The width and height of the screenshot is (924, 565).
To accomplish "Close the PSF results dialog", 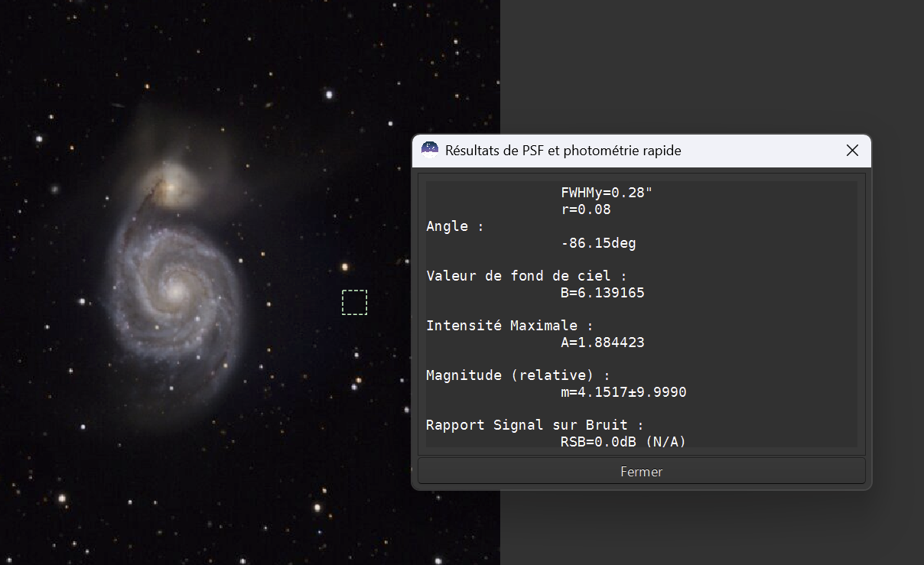I will click(x=852, y=151).
